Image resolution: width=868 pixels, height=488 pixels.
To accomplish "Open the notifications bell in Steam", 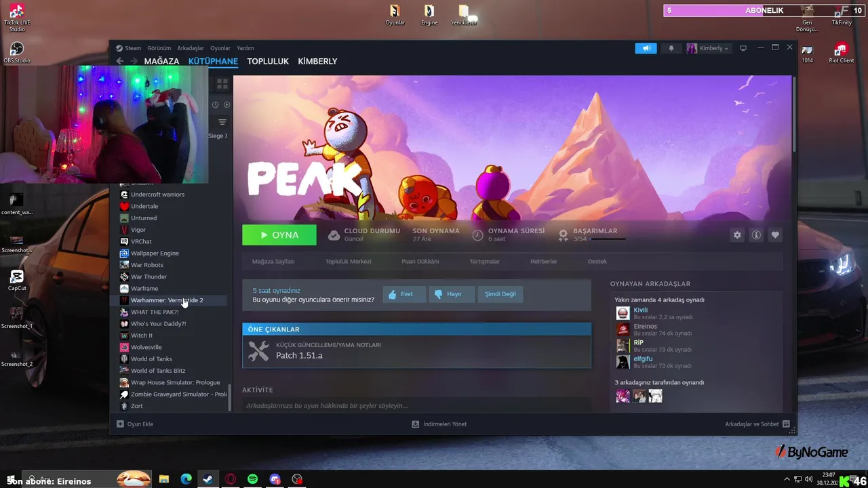I will (x=671, y=48).
